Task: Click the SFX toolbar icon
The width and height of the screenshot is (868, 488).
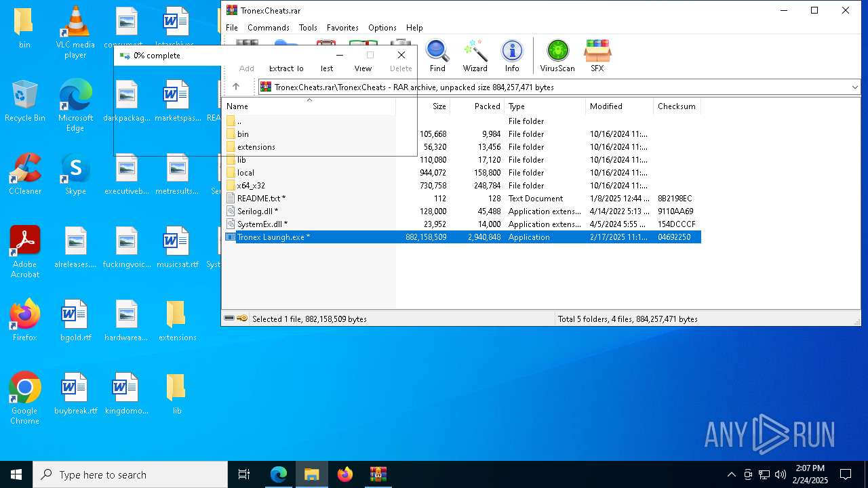Action: 597,56
